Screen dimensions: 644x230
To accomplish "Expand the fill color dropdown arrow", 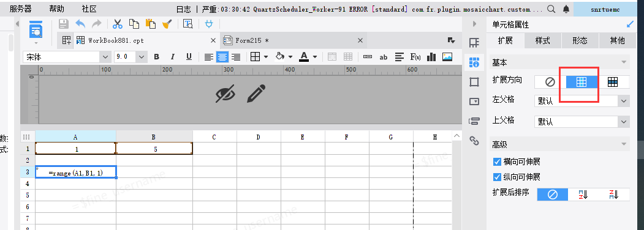I will (290, 57).
